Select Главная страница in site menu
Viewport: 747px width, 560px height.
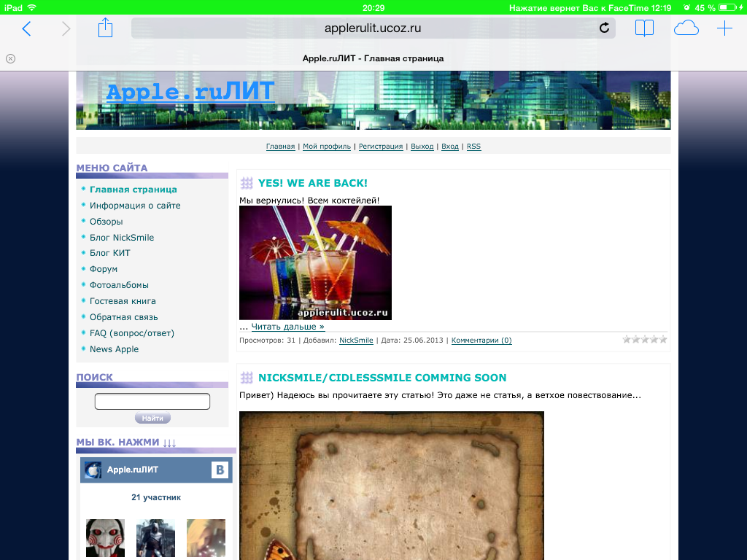pos(133,190)
